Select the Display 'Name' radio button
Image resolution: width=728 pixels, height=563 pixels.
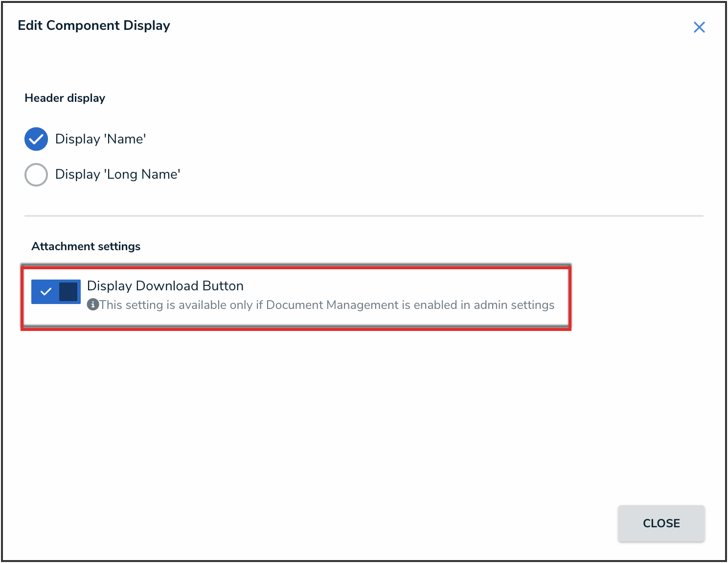pyautogui.click(x=36, y=139)
